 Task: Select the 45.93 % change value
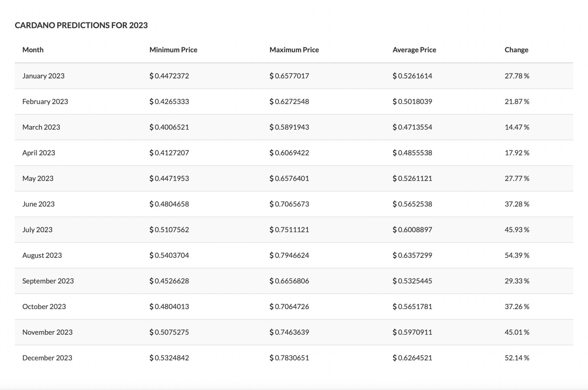517,230
